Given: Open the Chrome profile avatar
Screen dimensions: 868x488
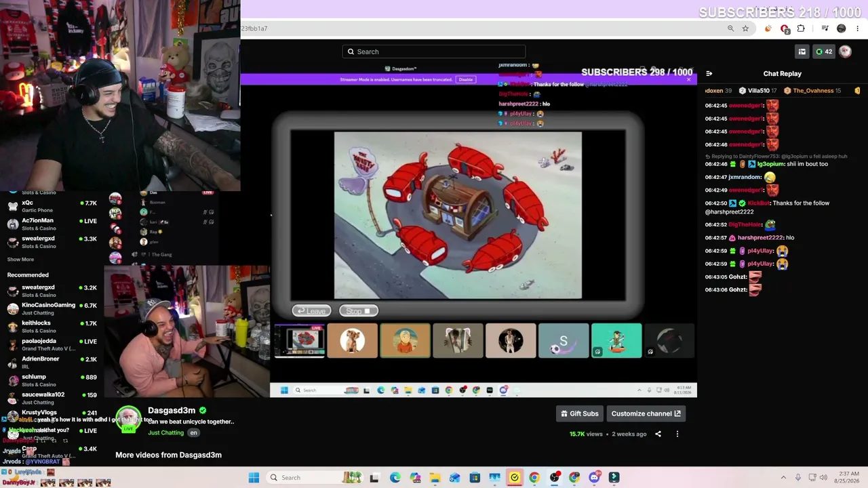Looking at the screenshot, I should (842, 28).
